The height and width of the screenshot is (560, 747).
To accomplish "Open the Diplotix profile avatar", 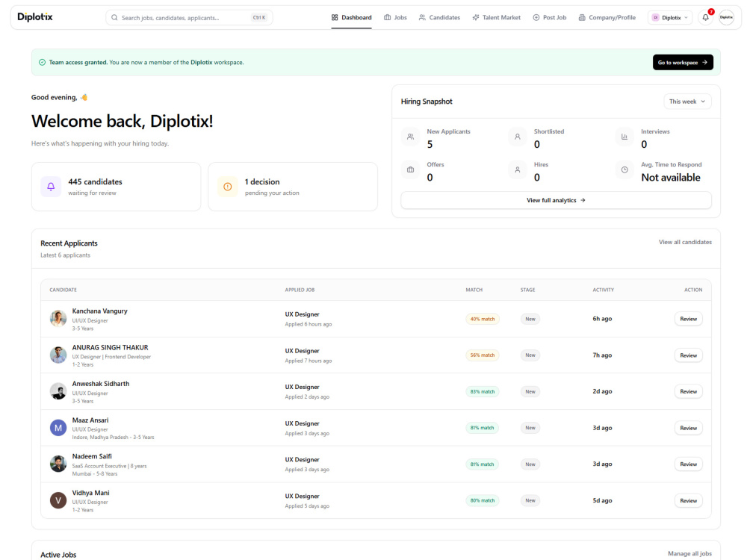I will pos(726,17).
